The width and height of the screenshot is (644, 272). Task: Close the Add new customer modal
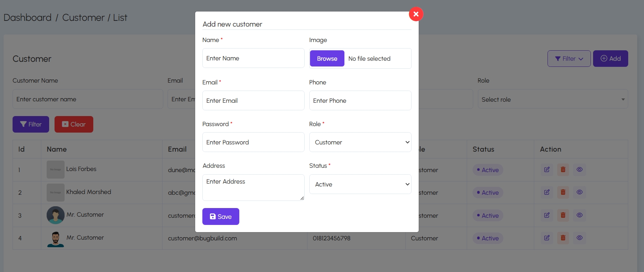[x=416, y=14]
